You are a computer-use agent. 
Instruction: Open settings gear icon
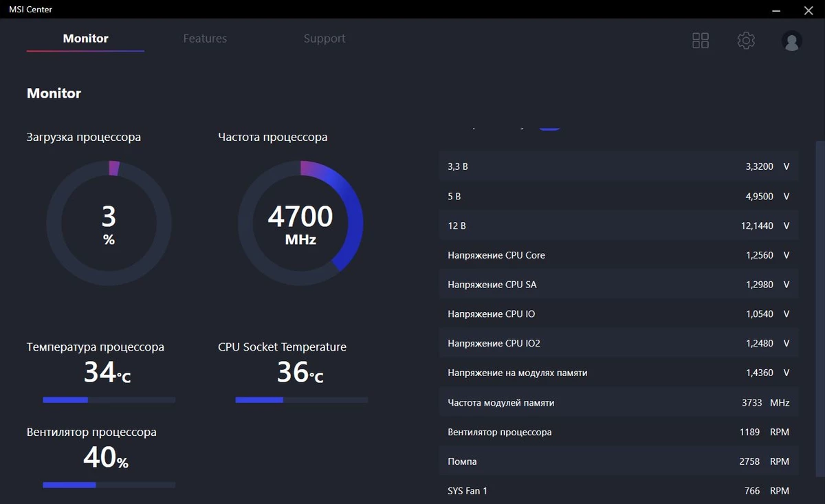point(746,41)
